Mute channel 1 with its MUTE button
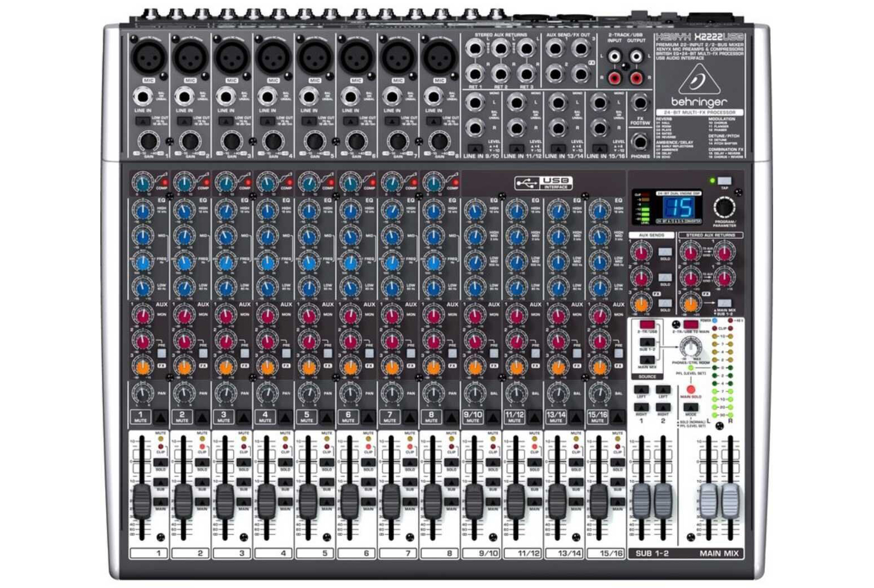Viewport: 874px width, 588px height. [160, 418]
